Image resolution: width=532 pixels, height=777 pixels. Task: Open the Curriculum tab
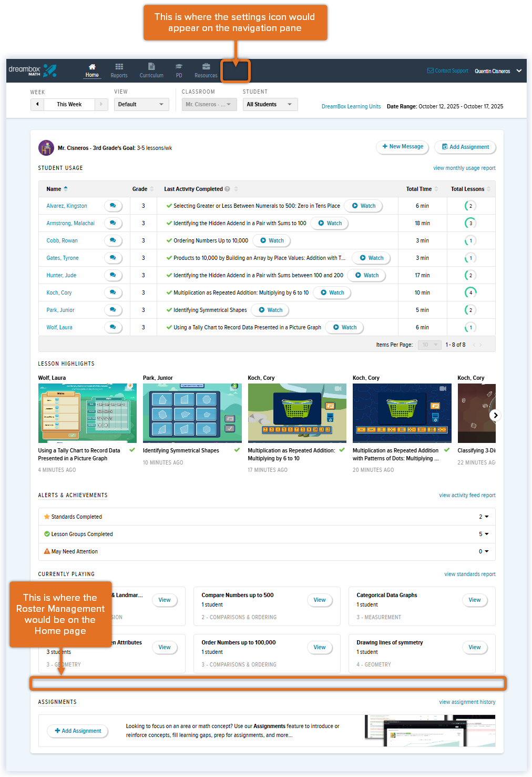pos(151,70)
